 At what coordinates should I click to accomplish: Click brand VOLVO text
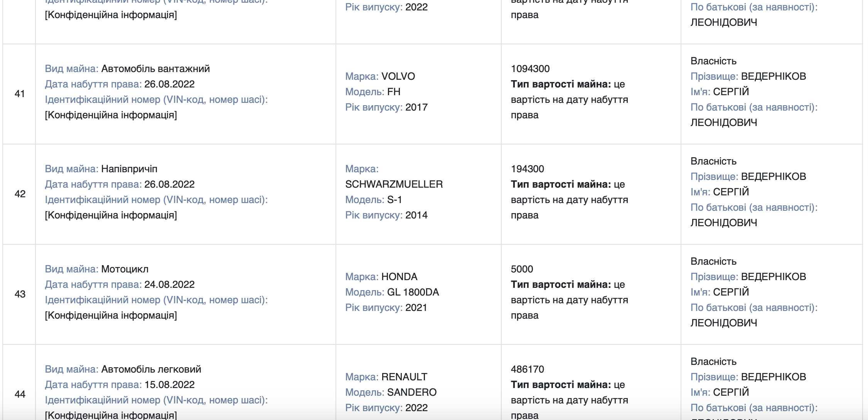398,76
